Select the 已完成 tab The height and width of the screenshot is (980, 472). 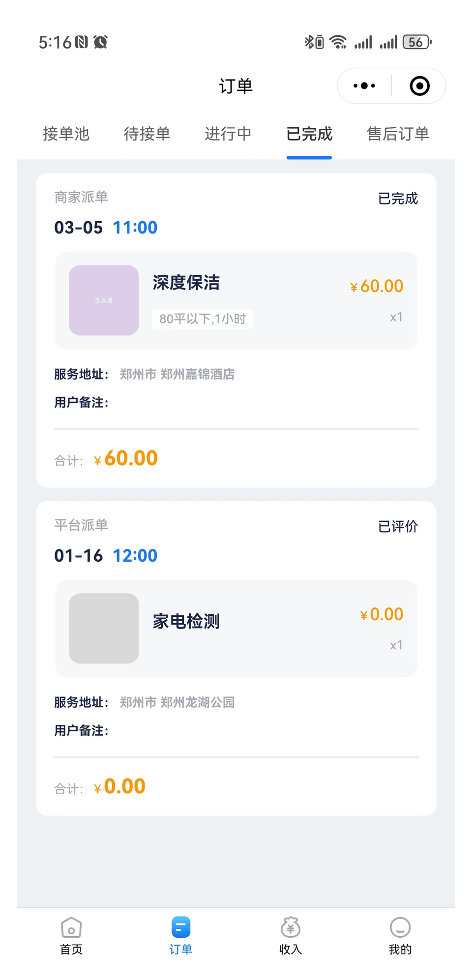pos(309,134)
